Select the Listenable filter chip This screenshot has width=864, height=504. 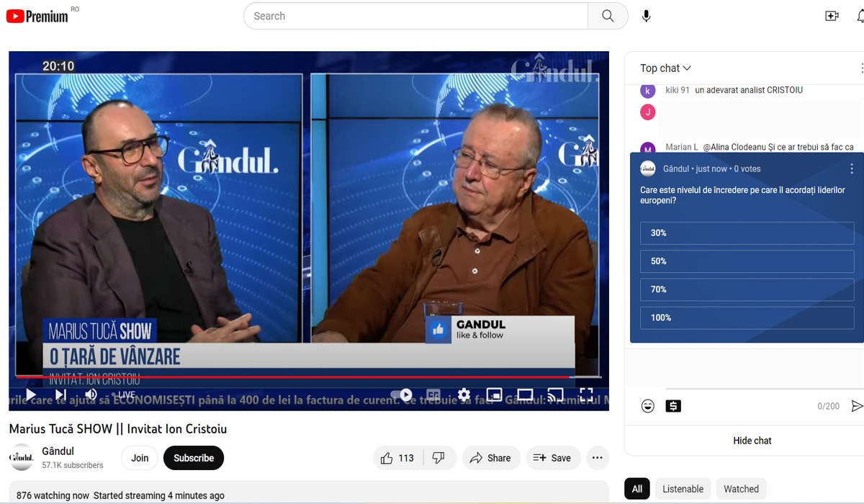pos(683,489)
